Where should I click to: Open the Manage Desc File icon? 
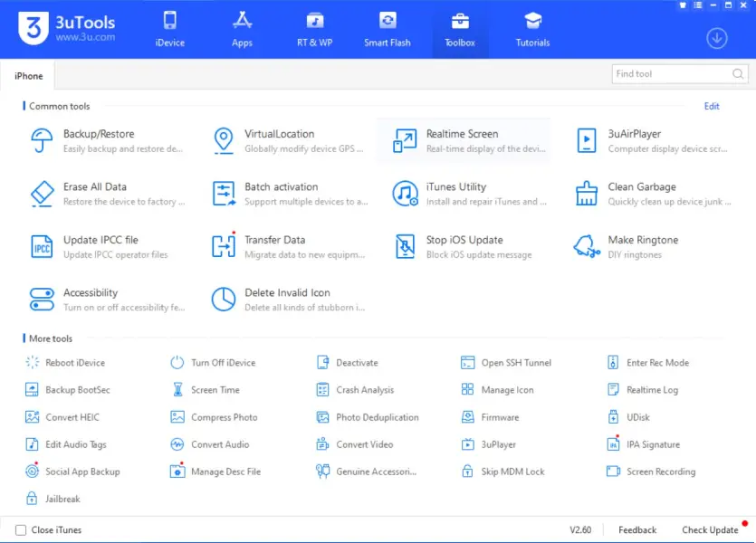coord(177,471)
